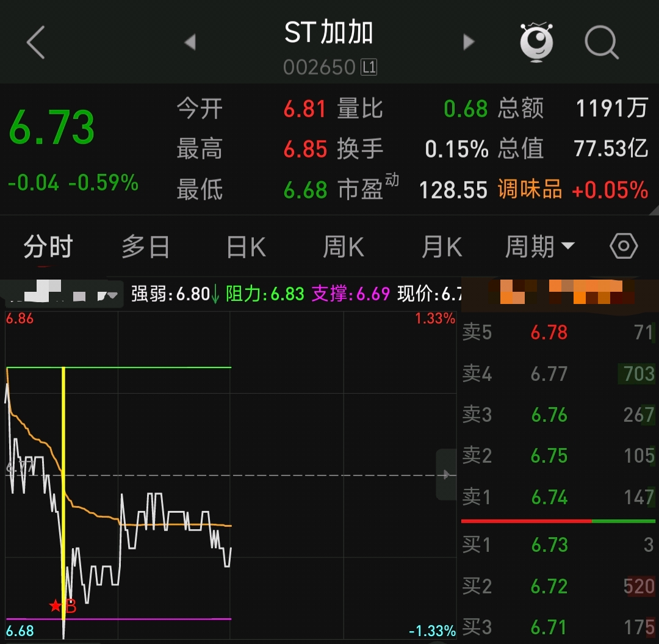This screenshot has height=644, width=659.
Task: Tap the buy/sell ratio bar
Action: point(558,521)
